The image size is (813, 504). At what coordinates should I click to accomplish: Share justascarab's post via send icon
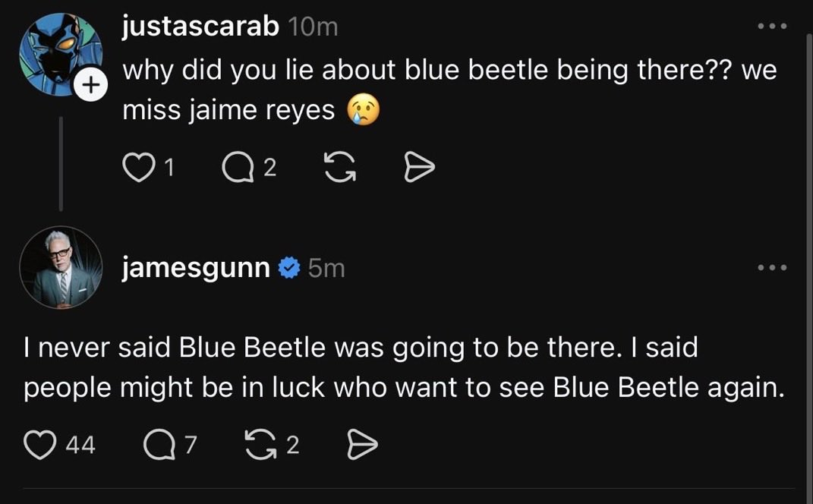(x=419, y=168)
